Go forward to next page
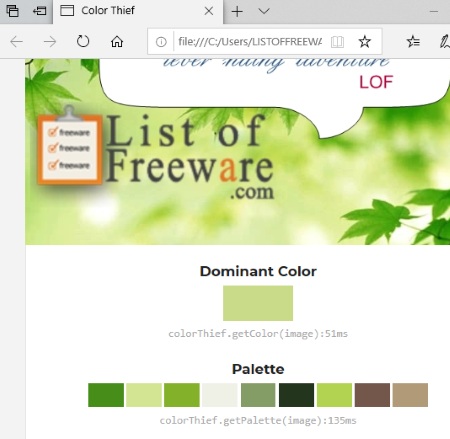The width and height of the screenshot is (450, 439). pos(50,42)
